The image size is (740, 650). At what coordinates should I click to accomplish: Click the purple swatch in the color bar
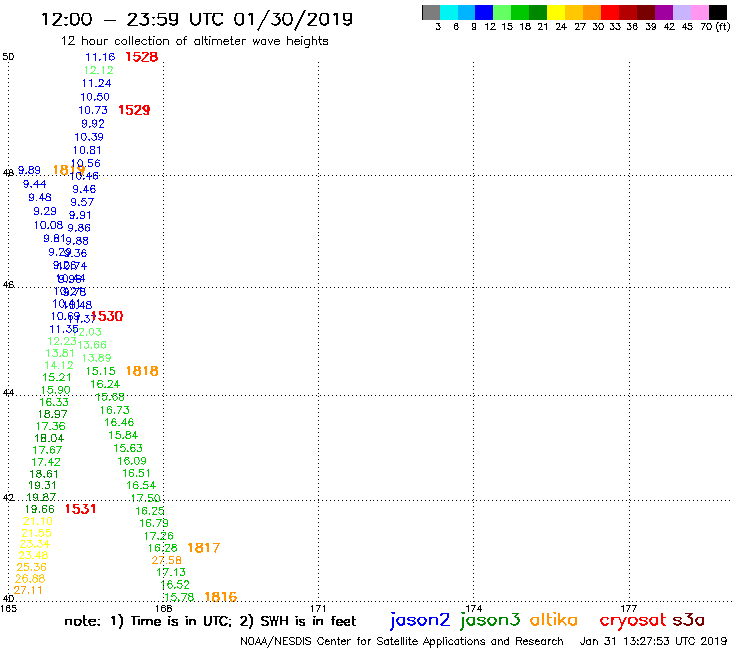[x=664, y=12]
